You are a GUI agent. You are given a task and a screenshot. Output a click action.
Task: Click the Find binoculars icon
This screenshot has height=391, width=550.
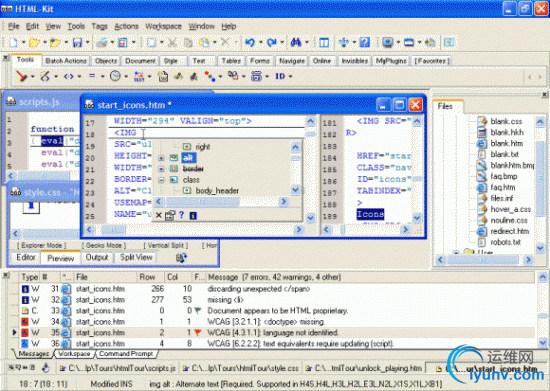[x=296, y=43]
